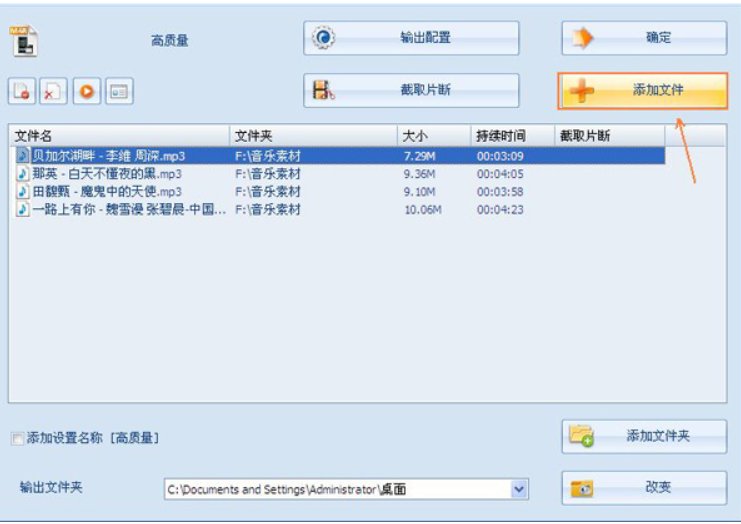Click the clear list toolbar icon
The height and width of the screenshot is (524, 741).
pyautogui.click(x=53, y=91)
